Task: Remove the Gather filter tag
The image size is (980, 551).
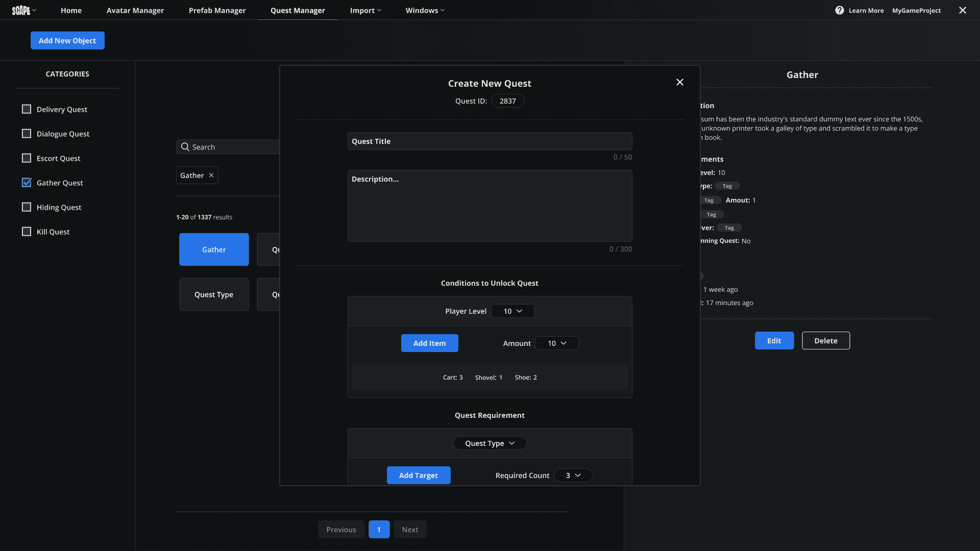Action: (211, 175)
